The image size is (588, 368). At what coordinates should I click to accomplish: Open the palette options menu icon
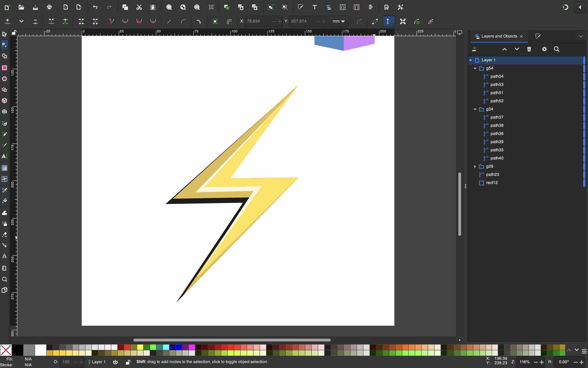click(x=584, y=351)
